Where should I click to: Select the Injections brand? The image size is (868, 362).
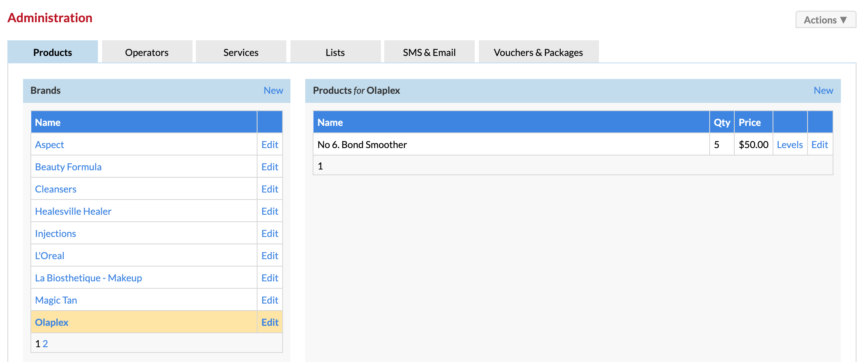[56, 234]
